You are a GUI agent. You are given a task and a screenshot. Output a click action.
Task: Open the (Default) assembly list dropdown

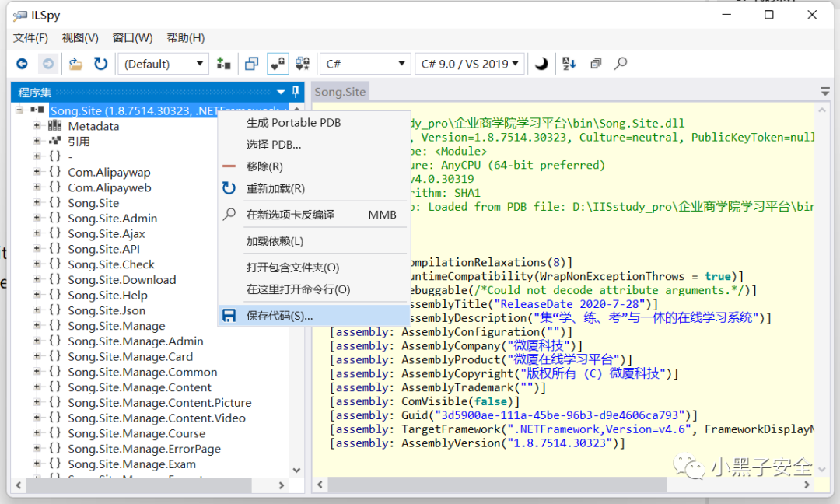tap(163, 64)
